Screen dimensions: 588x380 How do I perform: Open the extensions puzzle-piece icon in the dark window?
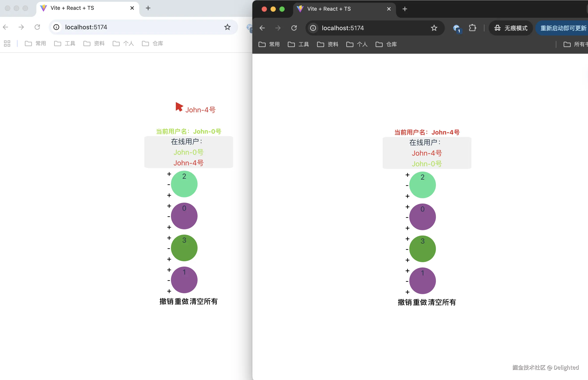click(x=473, y=28)
